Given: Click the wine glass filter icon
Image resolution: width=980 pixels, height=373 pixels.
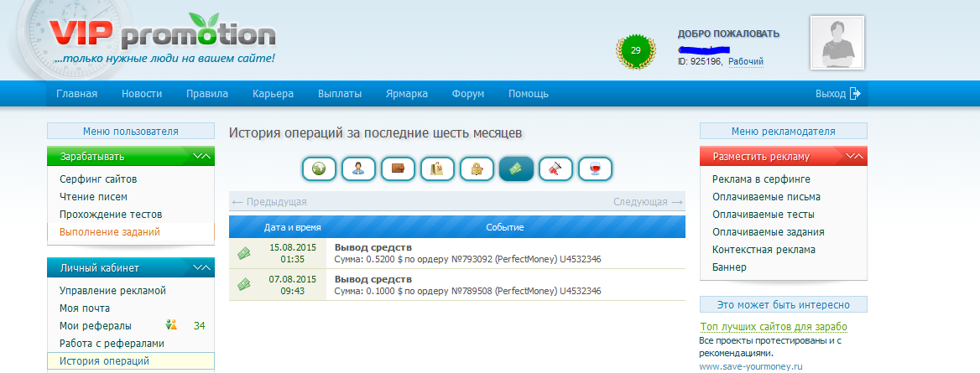Looking at the screenshot, I should point(595,168).
